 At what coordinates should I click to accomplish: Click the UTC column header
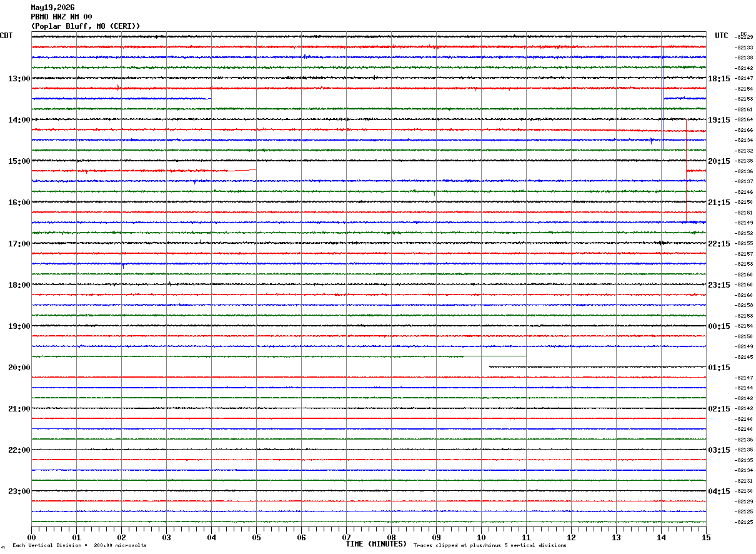pos(722,36)
